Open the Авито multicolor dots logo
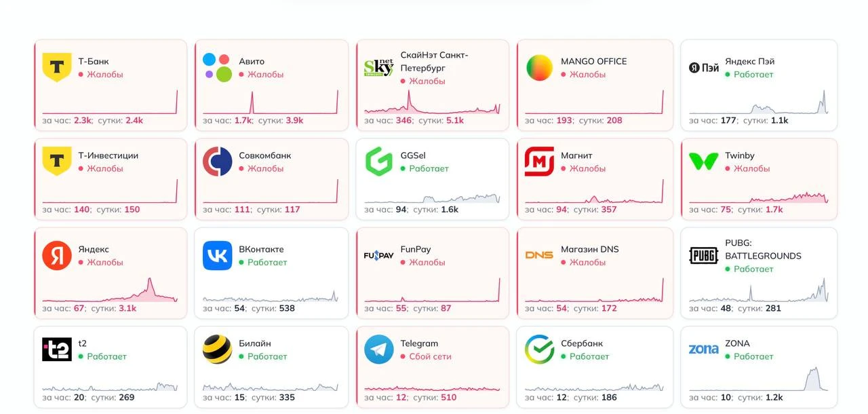 pos(217,67)
